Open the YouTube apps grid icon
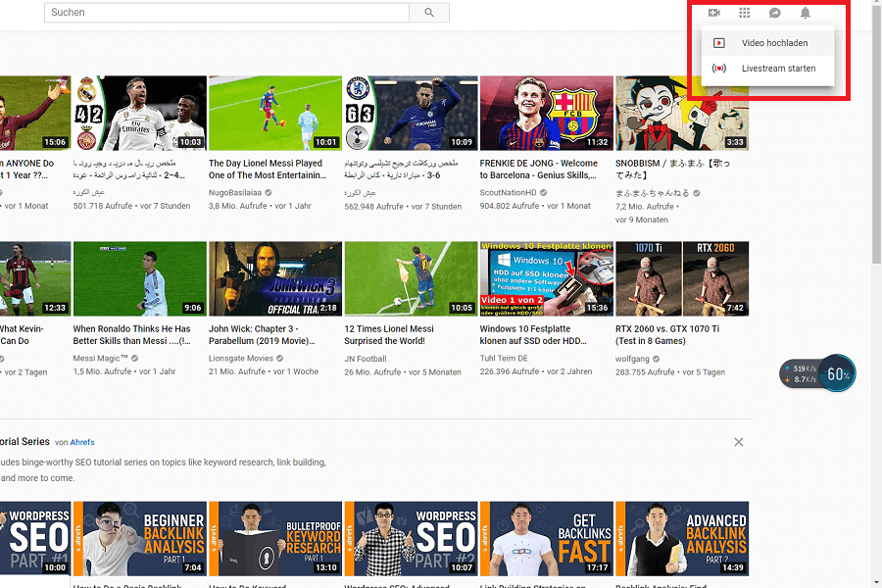This screenshot has width=882, height=588. 744,13
